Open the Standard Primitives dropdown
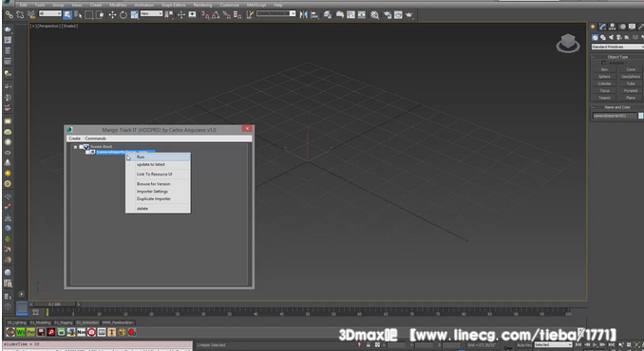The image size is (644, 351). click(617, 46)
